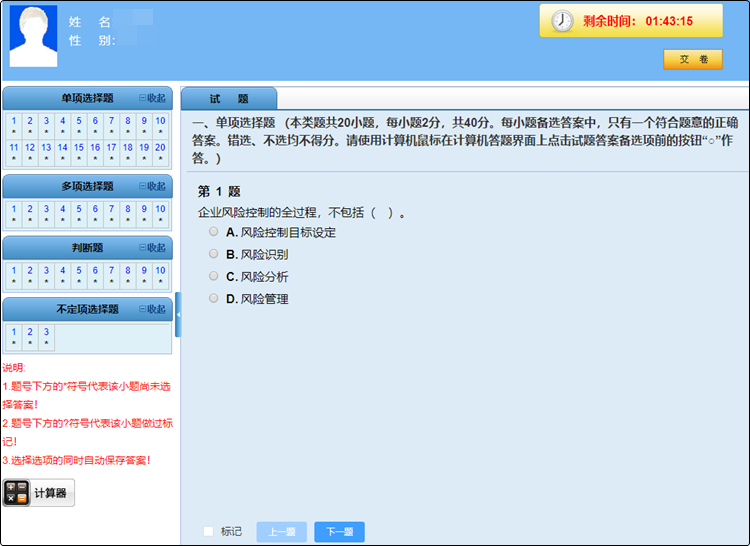Click the 第 1 题 question heading
This screenshot has width=750, height=546.
[x=219, y=192]
